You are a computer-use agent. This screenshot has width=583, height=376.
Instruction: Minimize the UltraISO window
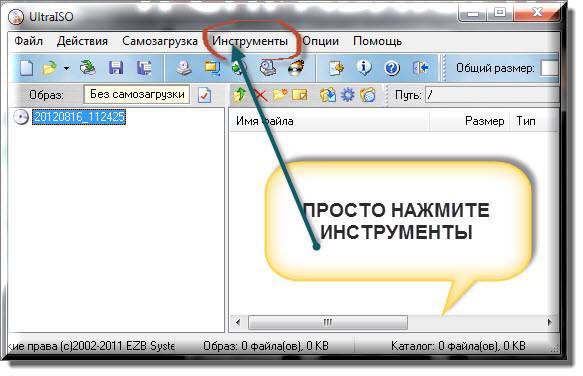coord(473,14)
